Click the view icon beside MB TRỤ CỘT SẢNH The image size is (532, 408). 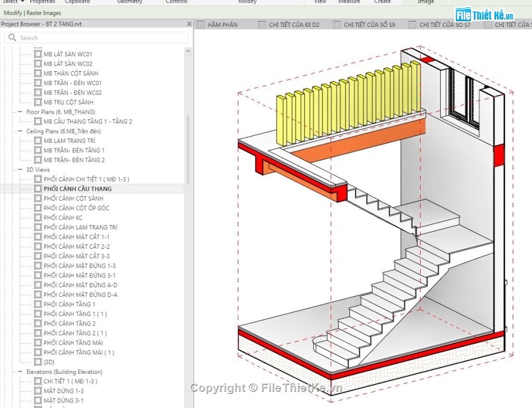tap(38, 102)
